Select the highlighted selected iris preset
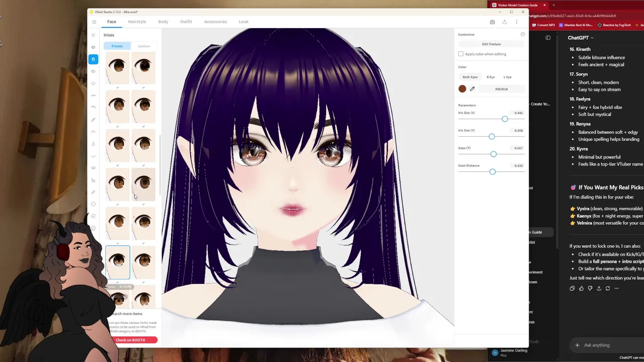Viewport: 644px width, 362px height. tap(118, 262)
